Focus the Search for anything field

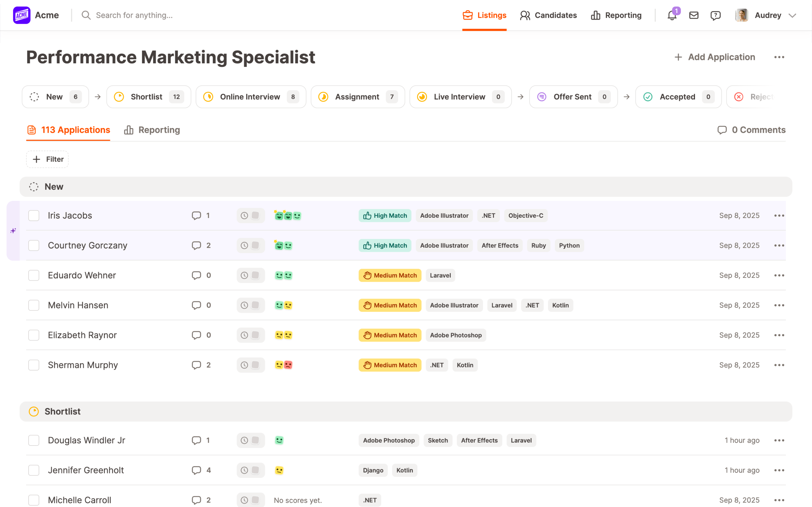[134, 15]
